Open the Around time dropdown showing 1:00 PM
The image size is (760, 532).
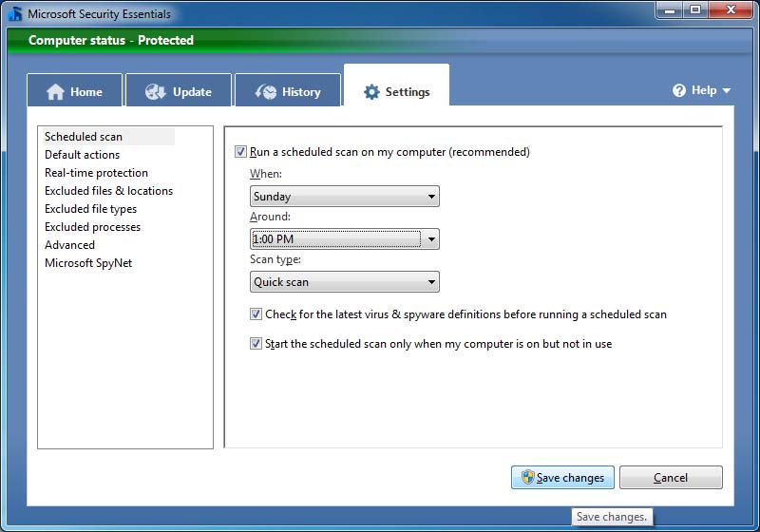(x=345, y=238)
